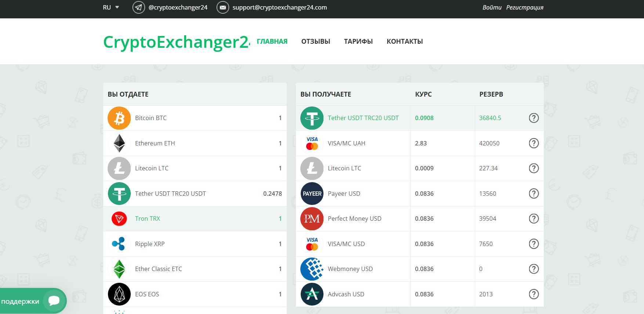644x314 pixels.
Task: Click the Регистрация link
Action: [525, 7]
